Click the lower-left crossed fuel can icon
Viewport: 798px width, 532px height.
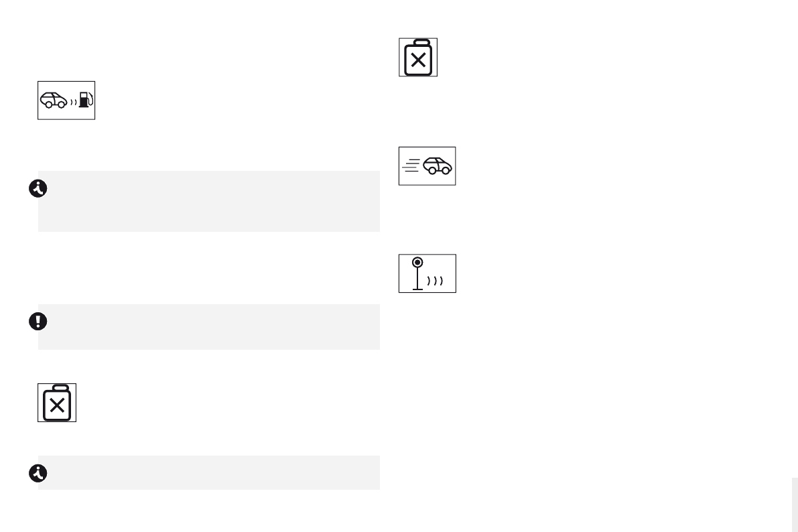(57, 403)
